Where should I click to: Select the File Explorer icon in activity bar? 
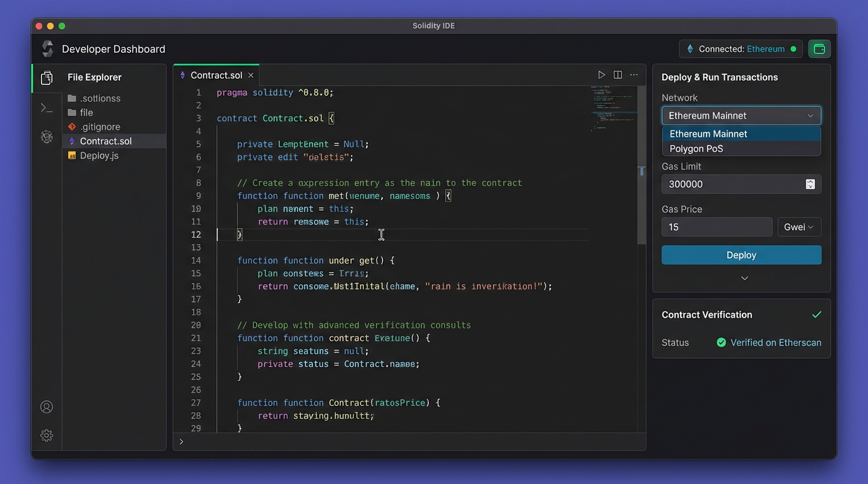click(46, 78)
